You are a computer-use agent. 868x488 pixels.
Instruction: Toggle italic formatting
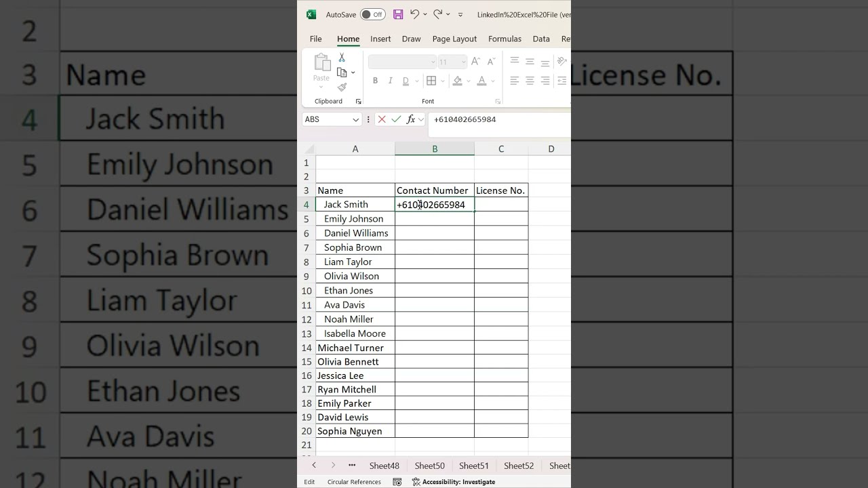(390, 81)
